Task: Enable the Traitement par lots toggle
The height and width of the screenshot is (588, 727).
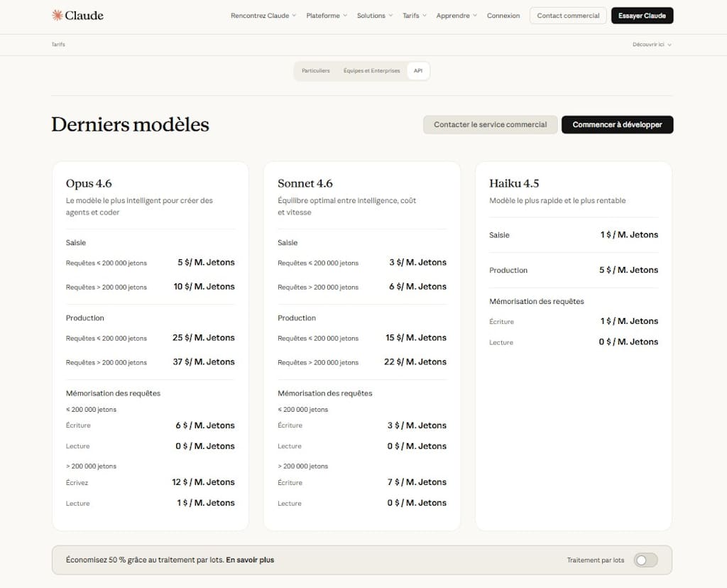Action: (645, 560)
